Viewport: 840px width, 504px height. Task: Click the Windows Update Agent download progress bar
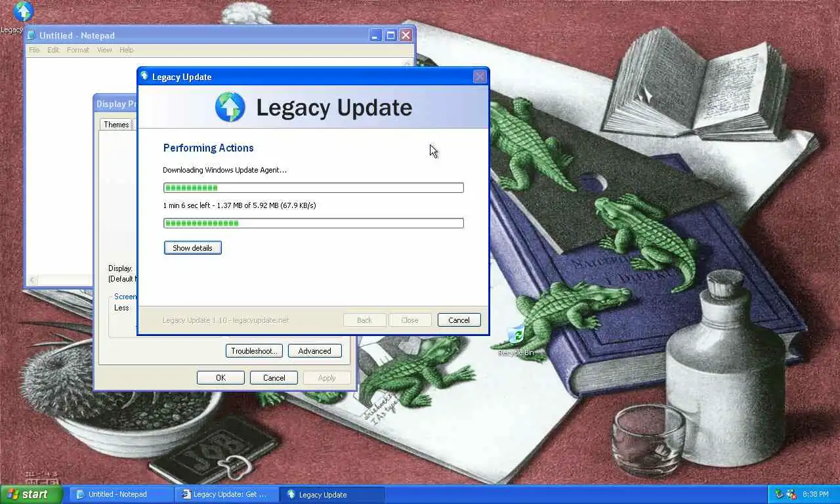click(313, 188)
